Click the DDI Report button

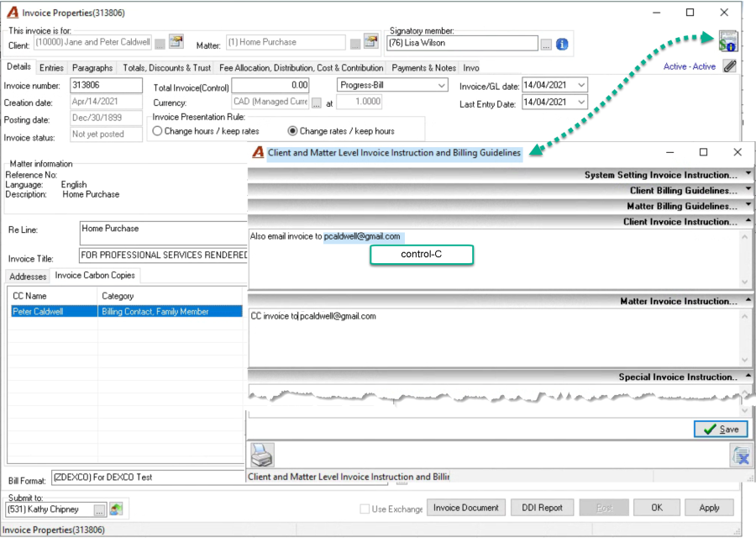click(542, 508)
